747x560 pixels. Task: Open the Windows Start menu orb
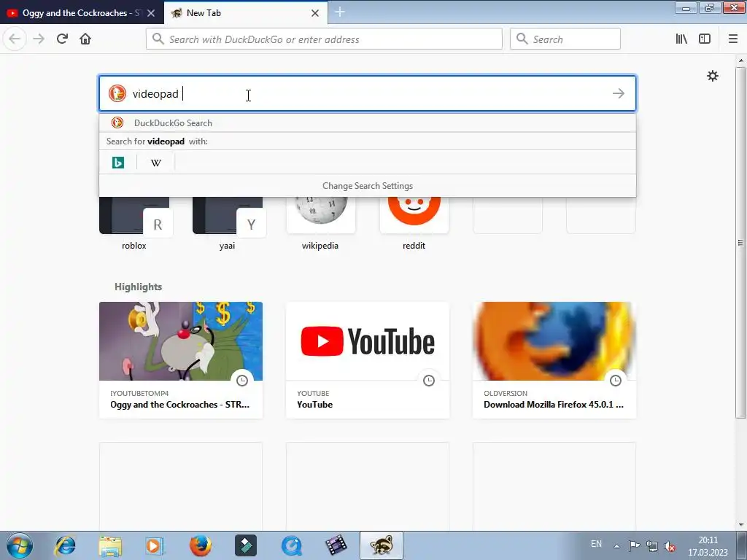click(x=20, y=545)
